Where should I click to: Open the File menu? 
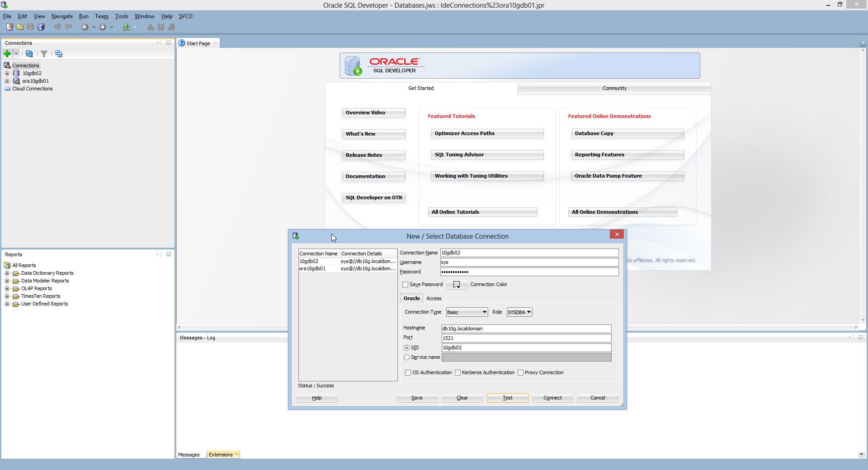point(7,16)
